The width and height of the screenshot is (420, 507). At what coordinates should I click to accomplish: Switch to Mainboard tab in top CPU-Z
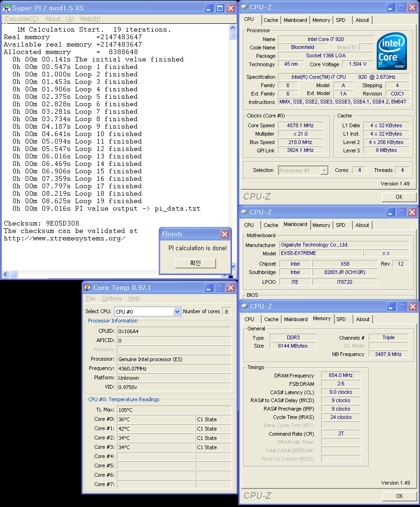[x=295, y=20]
